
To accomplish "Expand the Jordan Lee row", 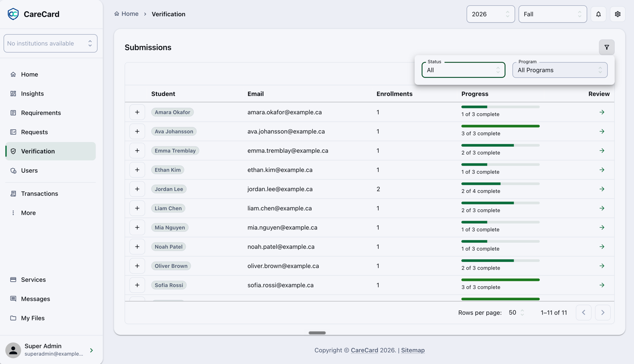I will point(137,189).
